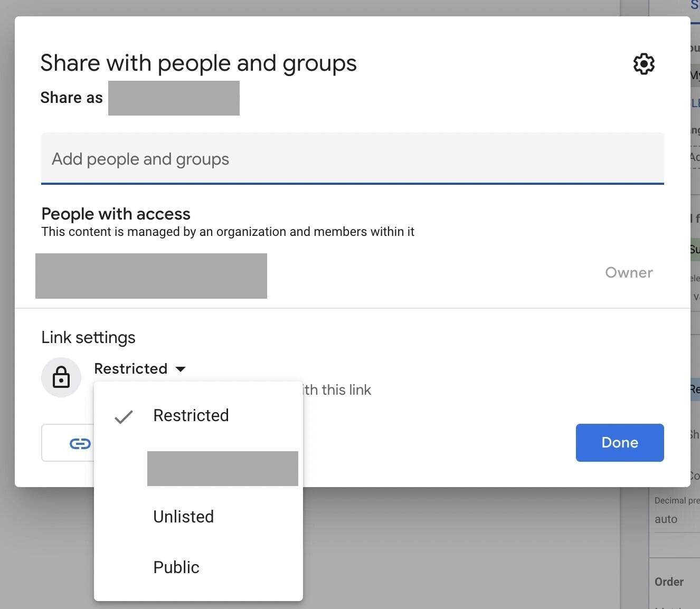Click the Order section label in background
Screen dimensions: 700x609
pos(668,582)
